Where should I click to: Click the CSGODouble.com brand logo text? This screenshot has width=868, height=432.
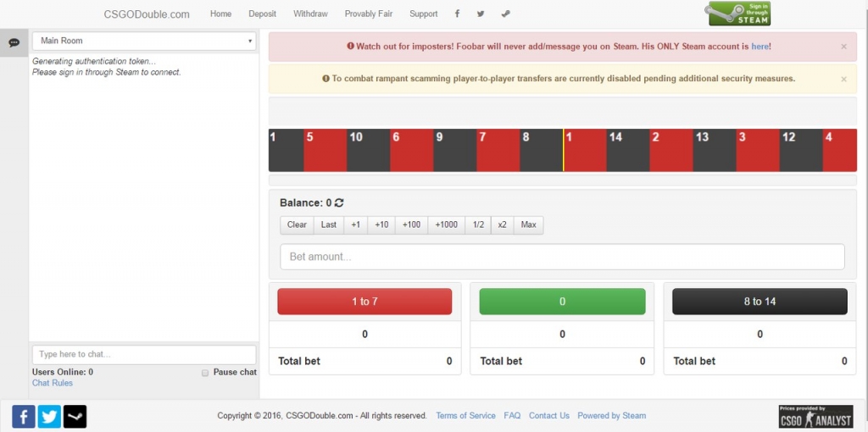tap(147, 14)
